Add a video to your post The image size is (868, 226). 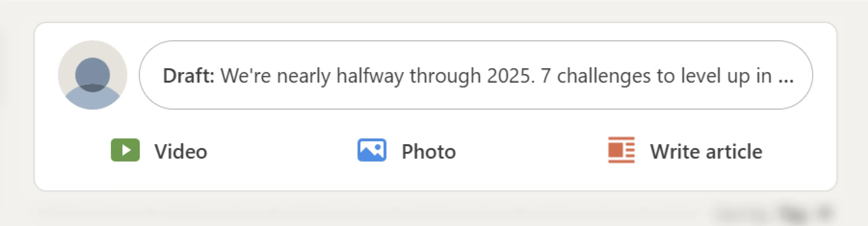(x=159, y=150)
